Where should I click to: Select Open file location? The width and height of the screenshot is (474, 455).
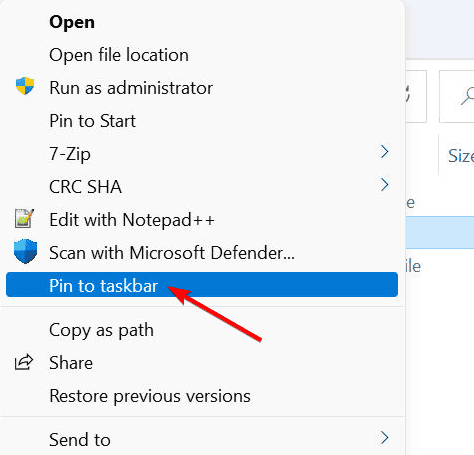[119, 55]
